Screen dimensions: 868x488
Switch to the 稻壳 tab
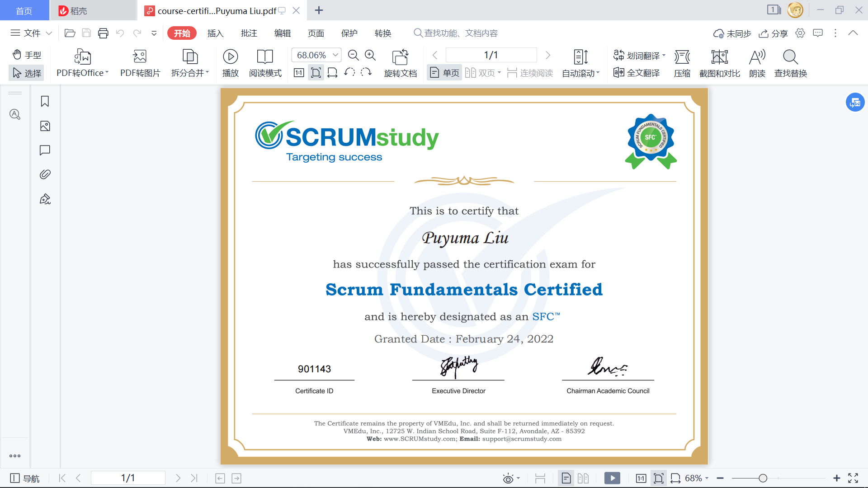click(x=93, y=10)
